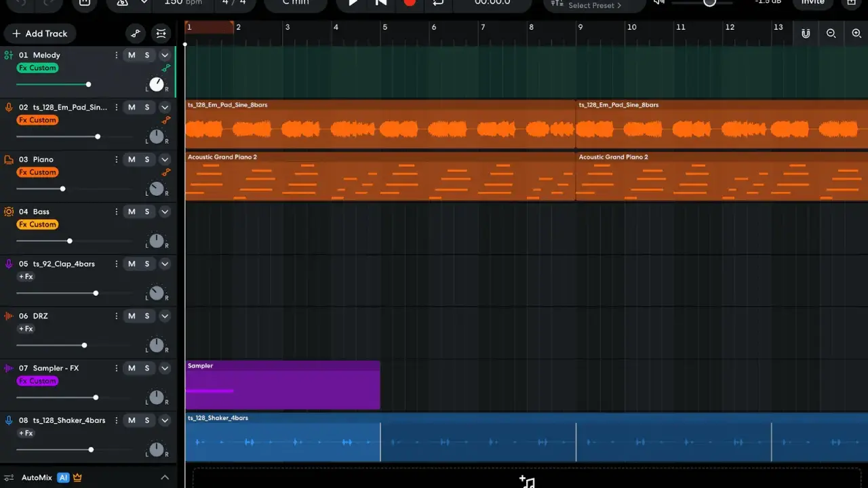Image resolution: width=868 pixels, height=488 pixels.
Task: Open Fx Custom on Sampler - FX track
Action: 37,381
